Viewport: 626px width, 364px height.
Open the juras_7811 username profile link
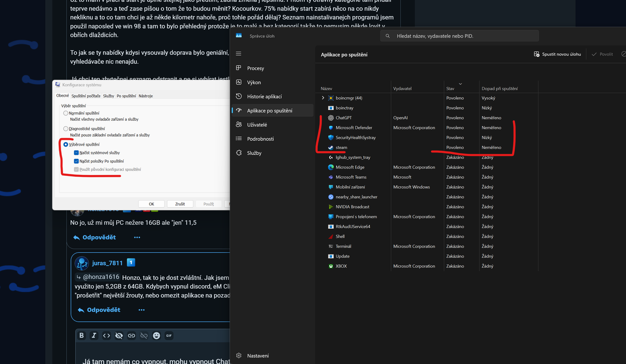point(108,263)
